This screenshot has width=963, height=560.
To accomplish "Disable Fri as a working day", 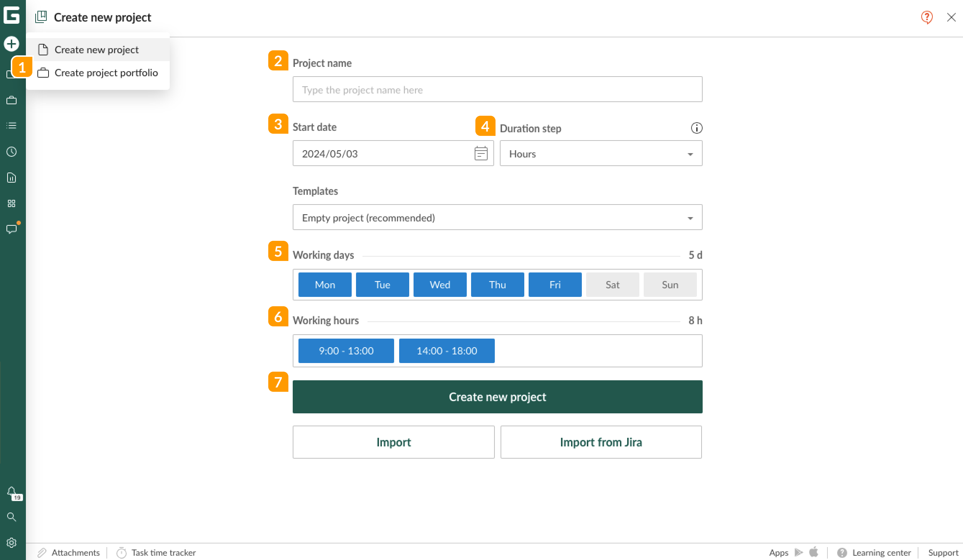I will pos(554,285).
